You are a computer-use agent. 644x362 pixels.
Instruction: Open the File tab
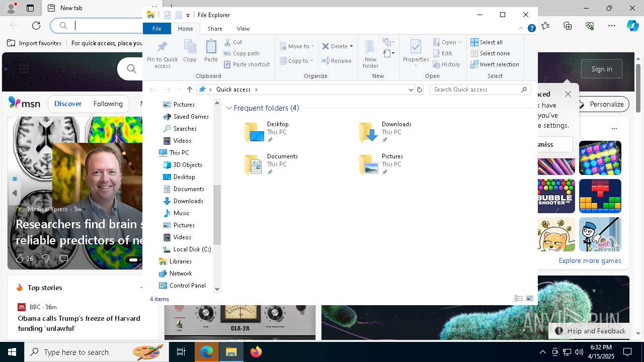click(x=157, y=29)
